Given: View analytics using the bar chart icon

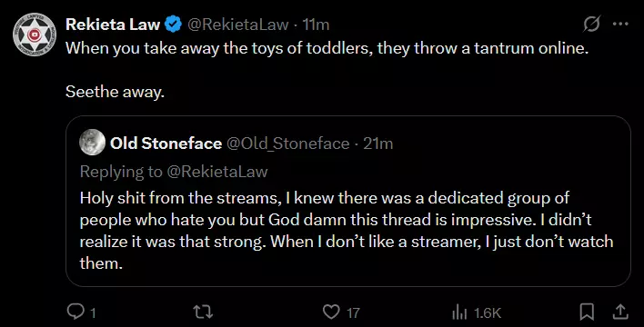Looking at the screenshot, I should [x=459, y=312].
